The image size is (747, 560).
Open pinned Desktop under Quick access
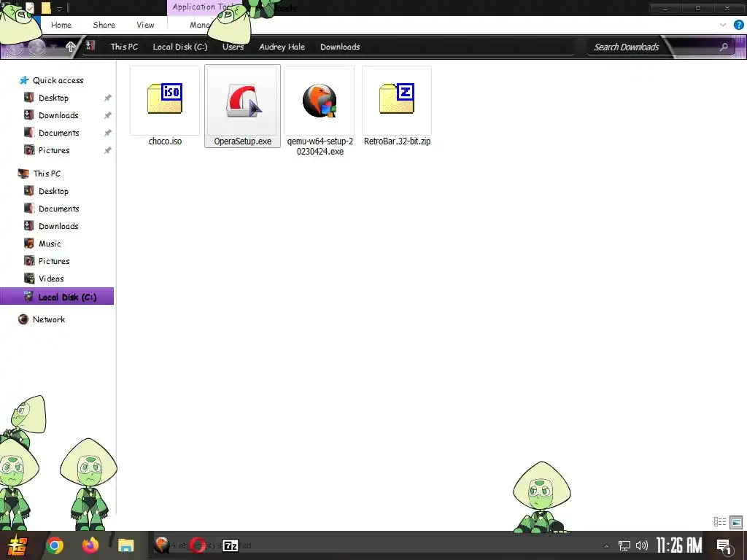tap(53, 98)
